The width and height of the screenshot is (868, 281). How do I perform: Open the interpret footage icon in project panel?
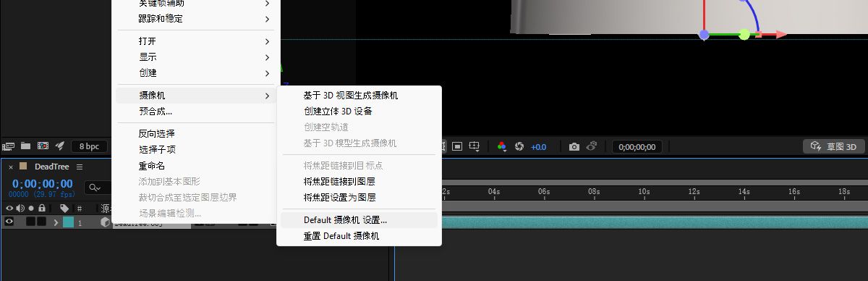(x=9, y=146)
